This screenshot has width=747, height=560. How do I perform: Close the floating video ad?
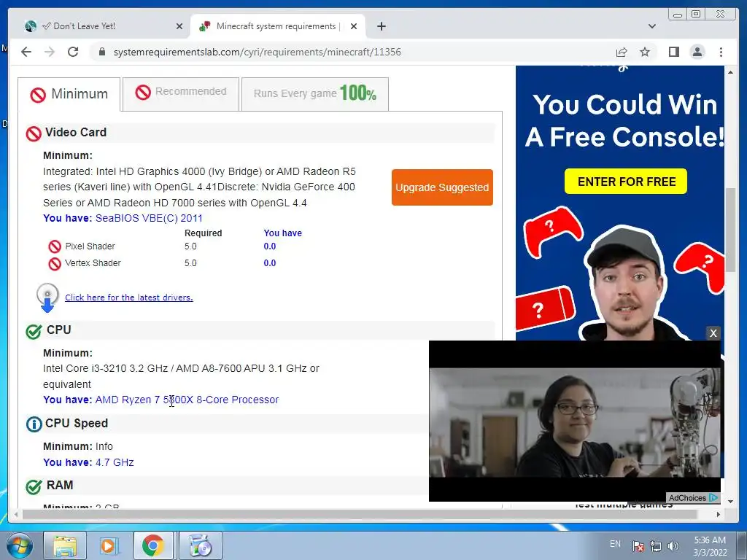click(x=713, y=332)
